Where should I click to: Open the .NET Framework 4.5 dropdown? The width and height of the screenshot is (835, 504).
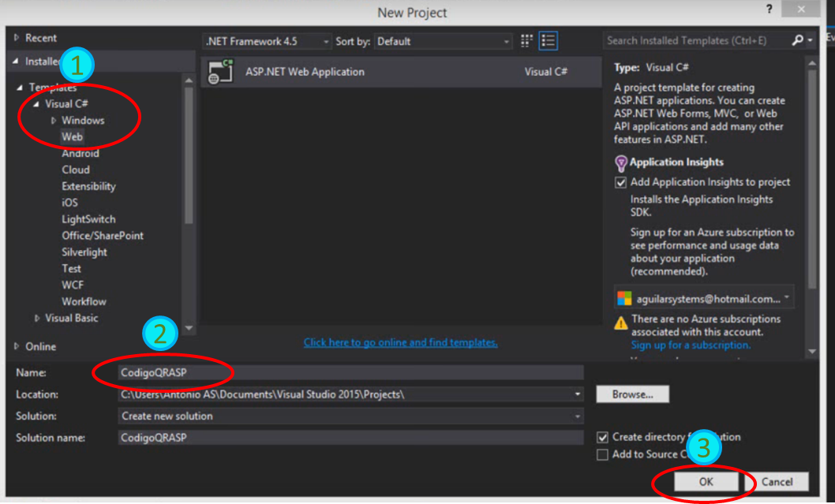pos(325,40)
